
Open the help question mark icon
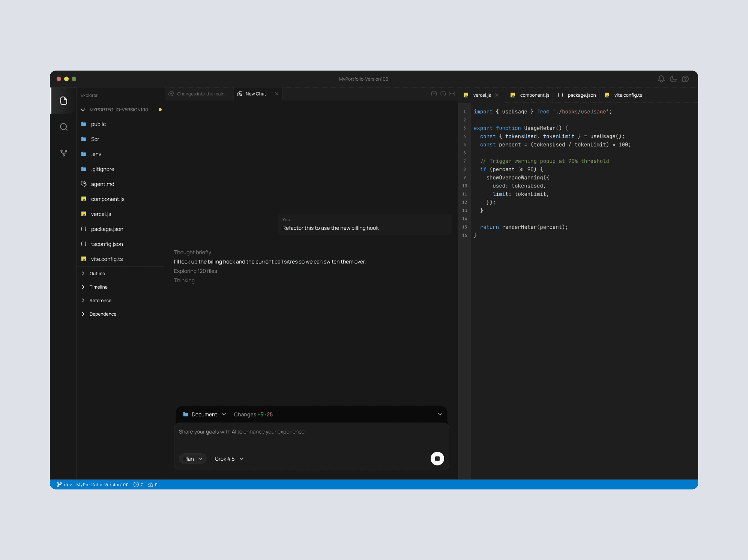(685, 79)
